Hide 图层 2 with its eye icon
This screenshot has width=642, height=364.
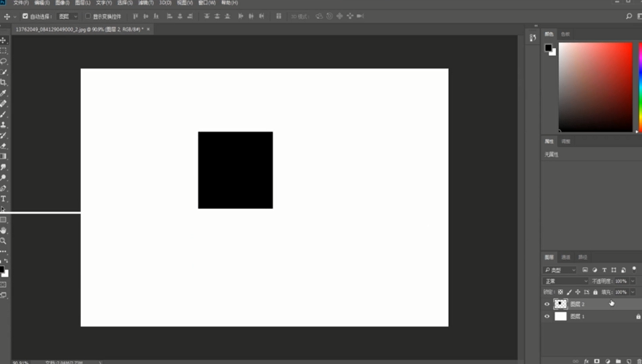pyautogui.click(x=547, y=304)
